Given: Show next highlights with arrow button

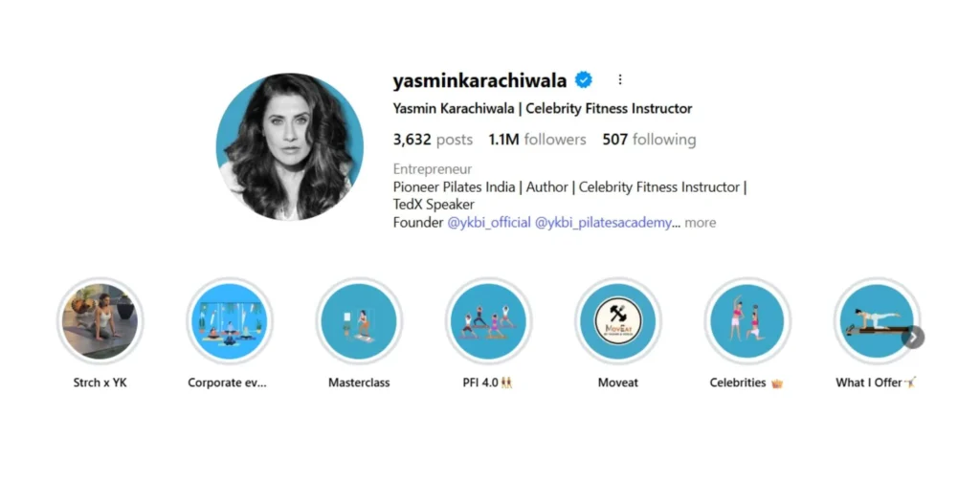Looking at the screenshot, I should (913, 338).
